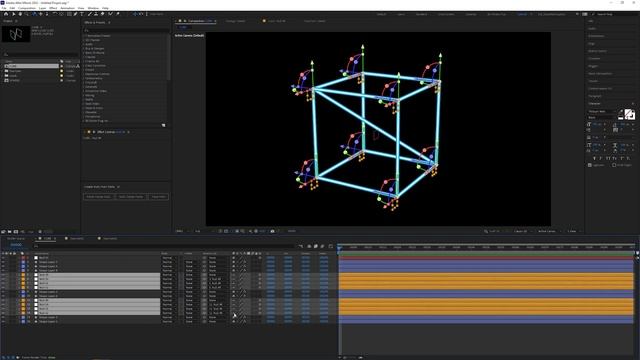Select the Brush tool

pyautogui.click(x=89, y=14)
